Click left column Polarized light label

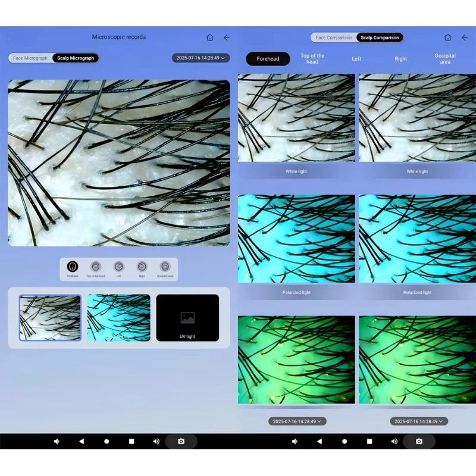[x=296, y=292]
